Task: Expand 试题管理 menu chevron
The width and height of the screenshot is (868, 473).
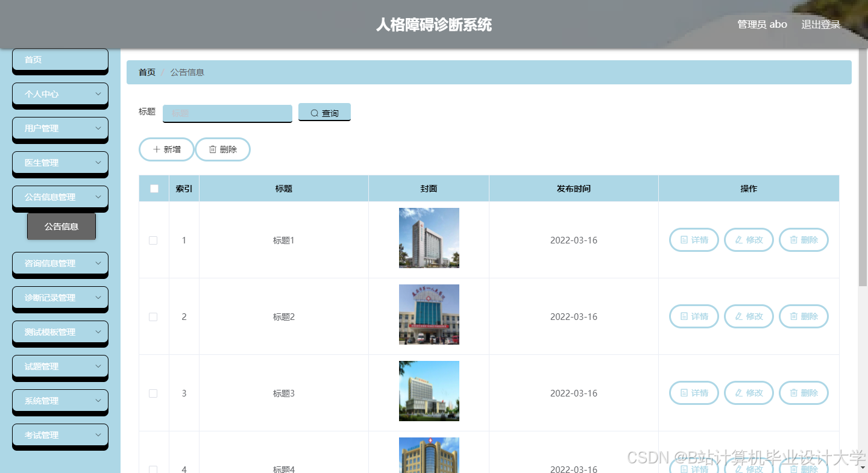Action: [x=98, y=366]
